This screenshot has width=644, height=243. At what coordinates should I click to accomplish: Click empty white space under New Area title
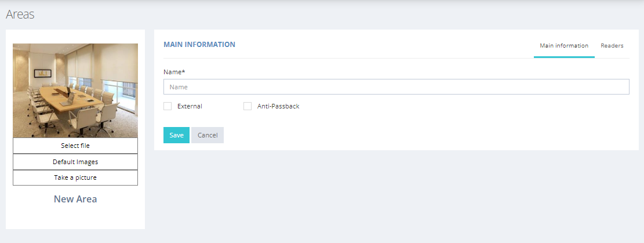[75, 217]
